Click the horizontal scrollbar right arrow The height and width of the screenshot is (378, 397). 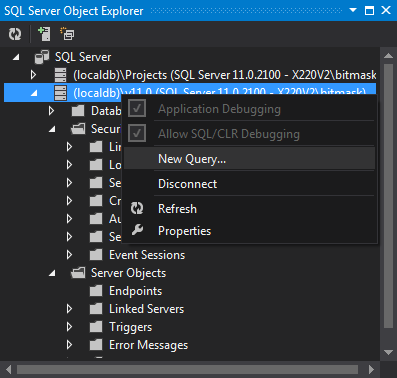click(371, 369)
